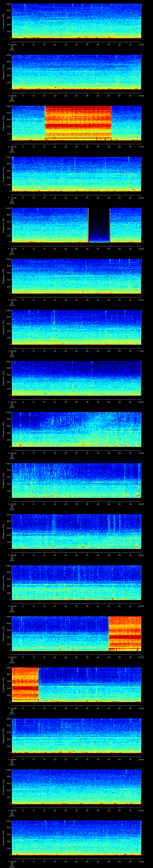Open the spectrogram panel starting at 11:17:00
The height and width of the screenshot is (868, 153).
click(x=77, y=174)
